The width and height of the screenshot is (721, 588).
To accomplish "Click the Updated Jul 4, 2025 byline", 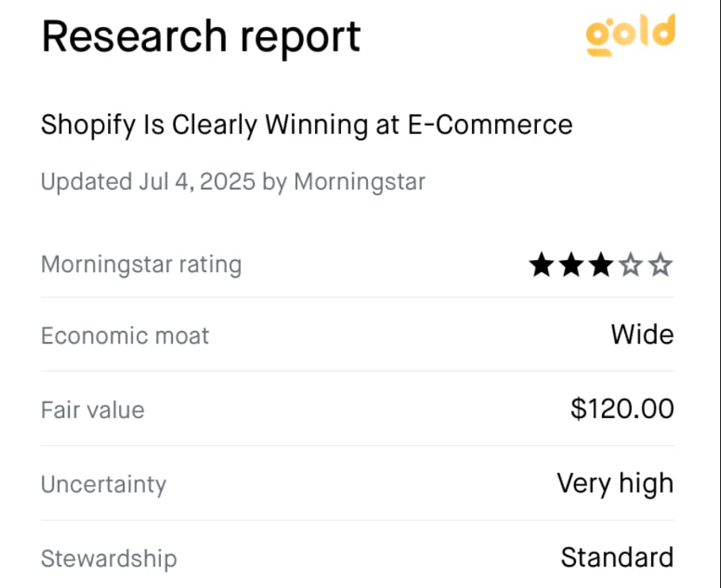I will pos(233,182).
